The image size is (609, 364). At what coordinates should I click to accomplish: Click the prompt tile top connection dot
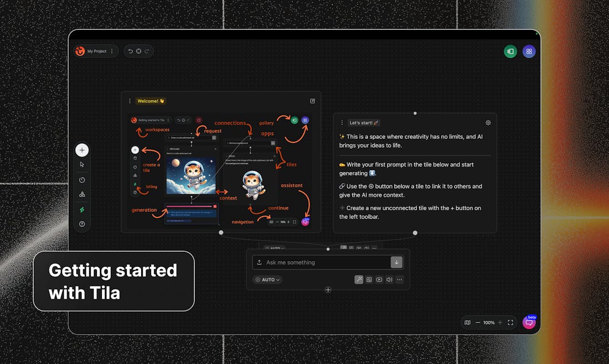point(328,249)
